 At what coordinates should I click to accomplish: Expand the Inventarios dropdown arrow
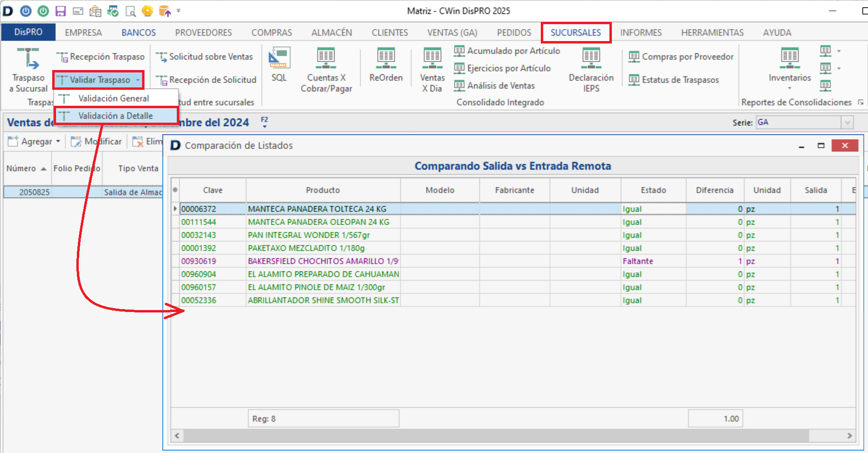[x=790, y=88]
